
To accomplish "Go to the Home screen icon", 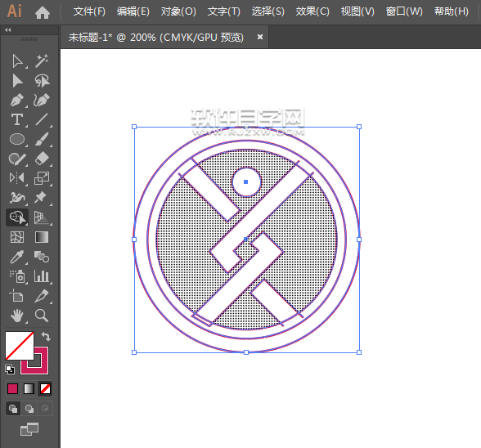I will click(43, 12).
